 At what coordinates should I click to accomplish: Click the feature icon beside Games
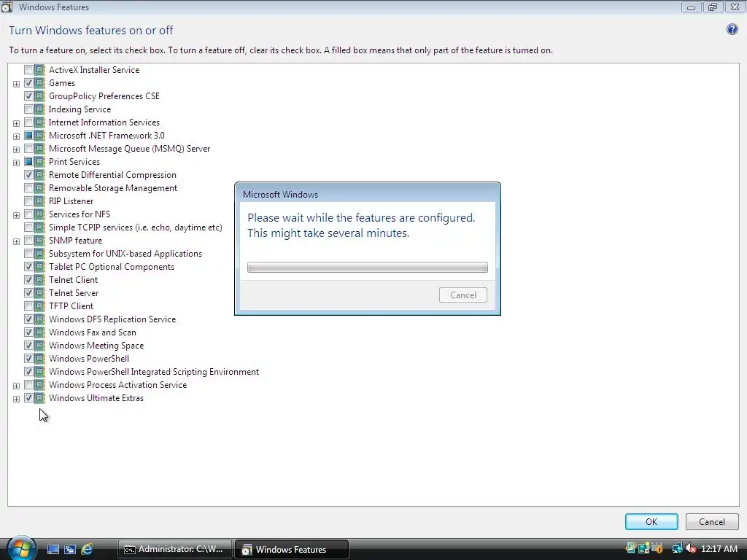click(40, 83)
